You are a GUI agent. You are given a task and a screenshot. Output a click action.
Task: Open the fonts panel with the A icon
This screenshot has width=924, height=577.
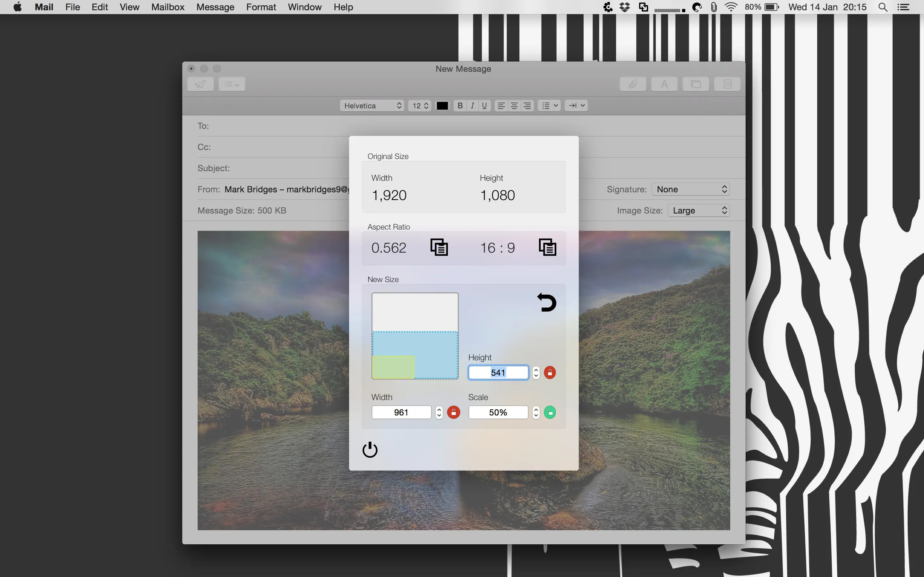coord(664,84)
